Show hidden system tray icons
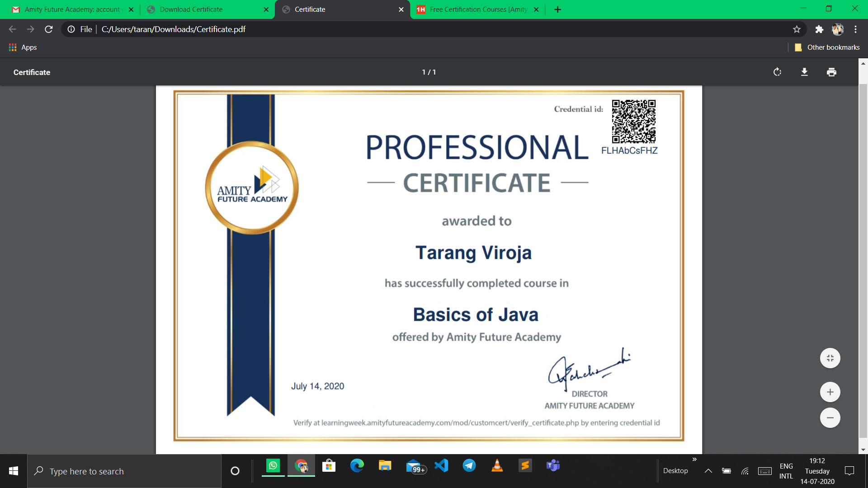Viewport: 868px width, 488px height. click(x=708, y=471)
